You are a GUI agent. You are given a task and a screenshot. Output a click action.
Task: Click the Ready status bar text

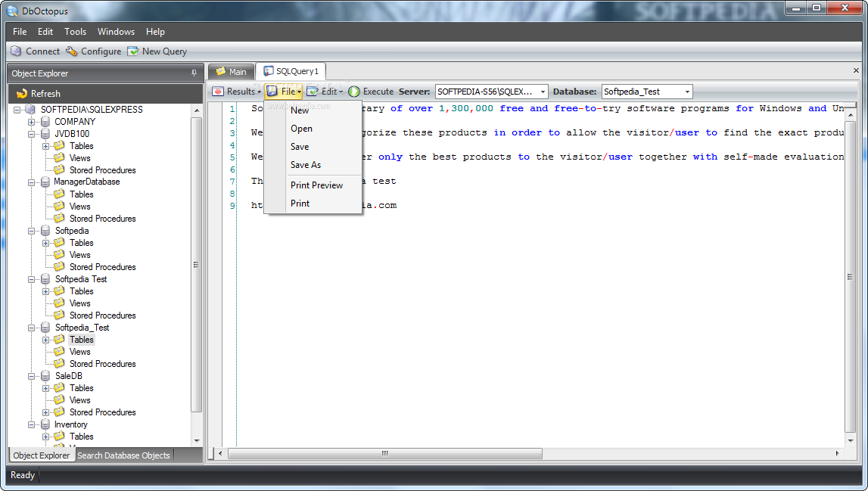point(23,475)
